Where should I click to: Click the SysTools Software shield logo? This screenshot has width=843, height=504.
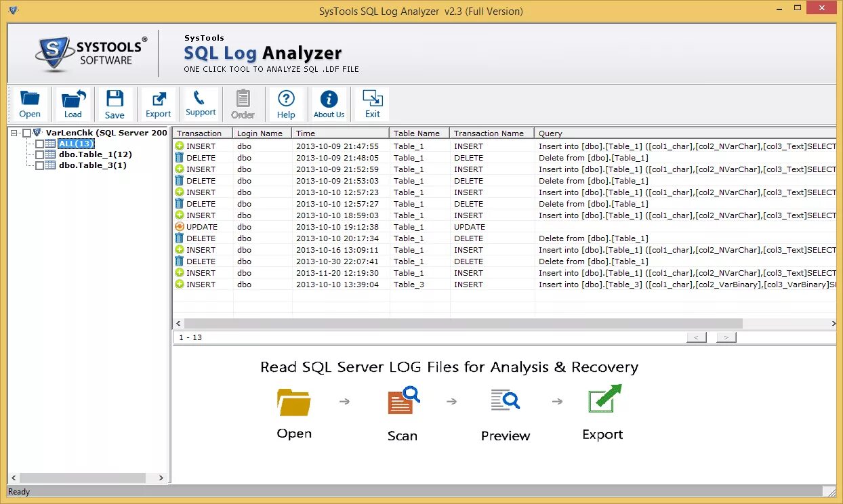54,55
